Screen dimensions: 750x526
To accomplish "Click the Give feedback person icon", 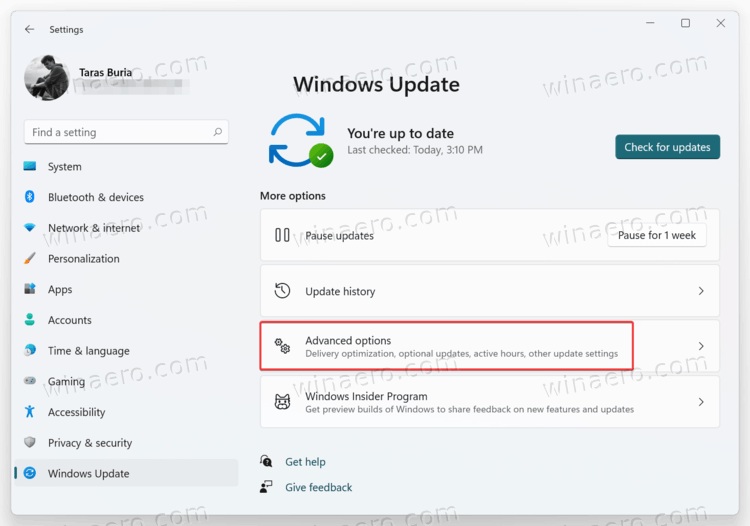I will point(266,487).
